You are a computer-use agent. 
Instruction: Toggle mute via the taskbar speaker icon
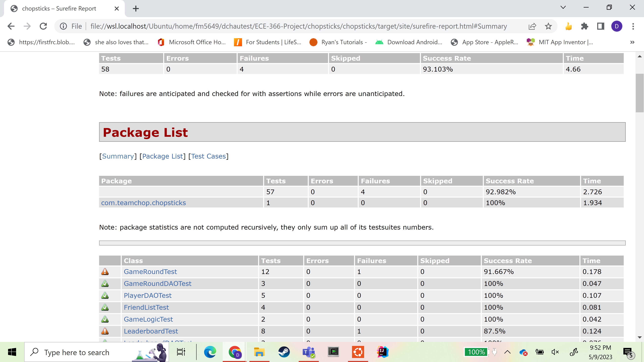point(555,352)
